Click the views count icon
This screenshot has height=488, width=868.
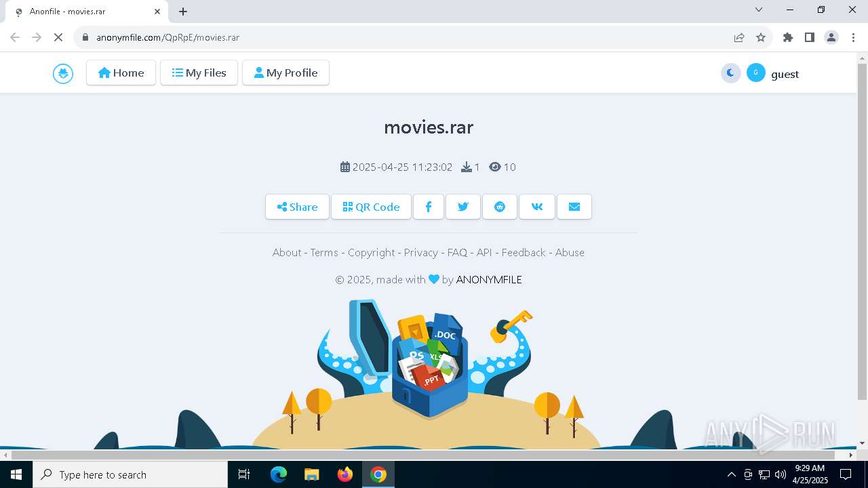[x=495, y=167]
